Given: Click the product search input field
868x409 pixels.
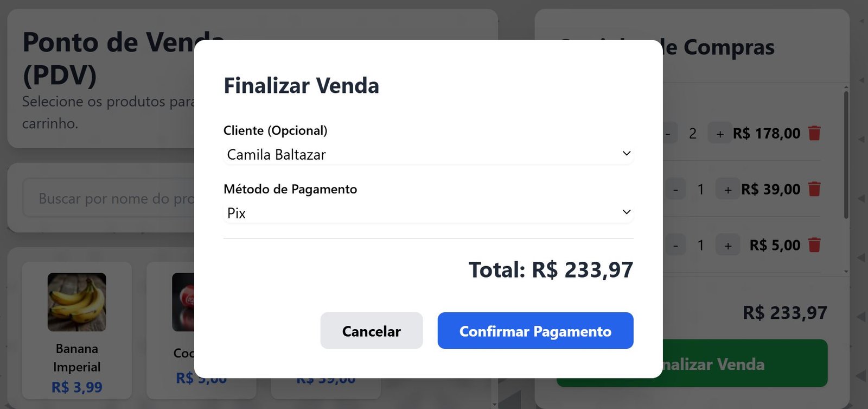Looking at the screenshot, I should coord(108,198).
